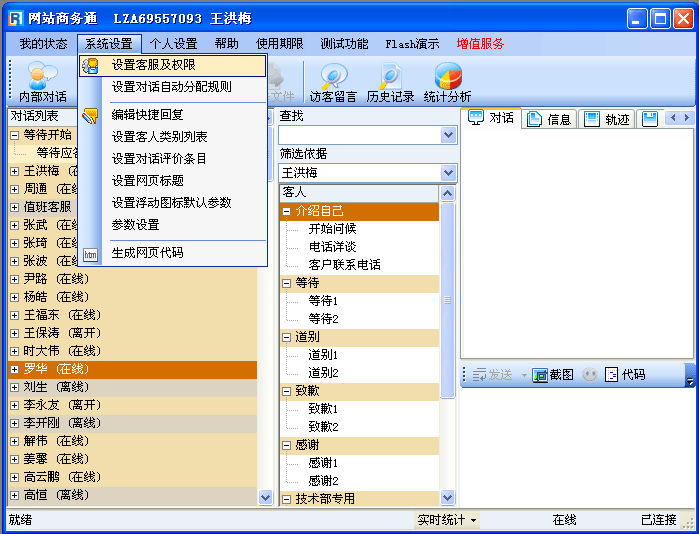
Task: Open the 个人设置 menu
Action: point(173,44)
